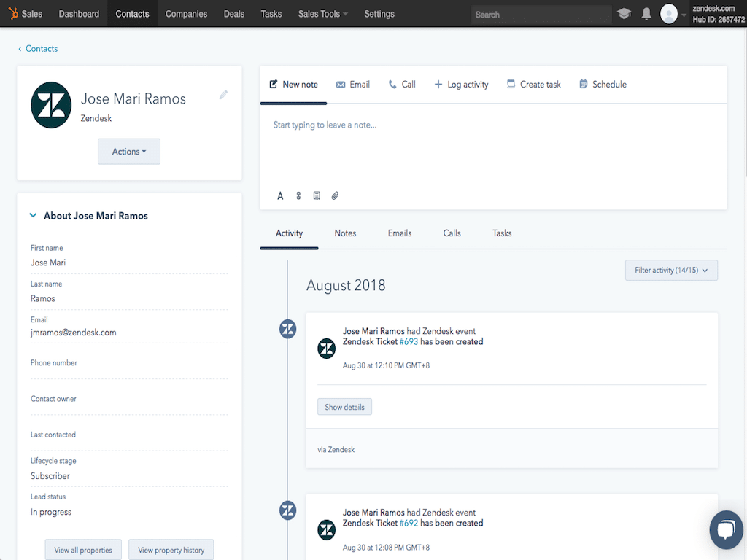Click the Hub ID 2657472 account label
The height and width of the screenshot is (560, 747).
(x=719, y=20)
